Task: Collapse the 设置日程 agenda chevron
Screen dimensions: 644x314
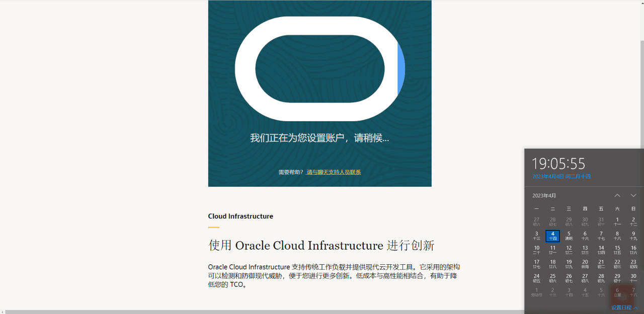Action: point(636,307)
